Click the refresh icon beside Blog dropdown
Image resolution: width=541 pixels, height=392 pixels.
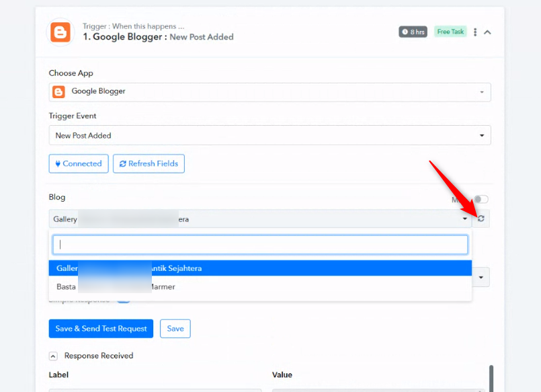(481, 219)
